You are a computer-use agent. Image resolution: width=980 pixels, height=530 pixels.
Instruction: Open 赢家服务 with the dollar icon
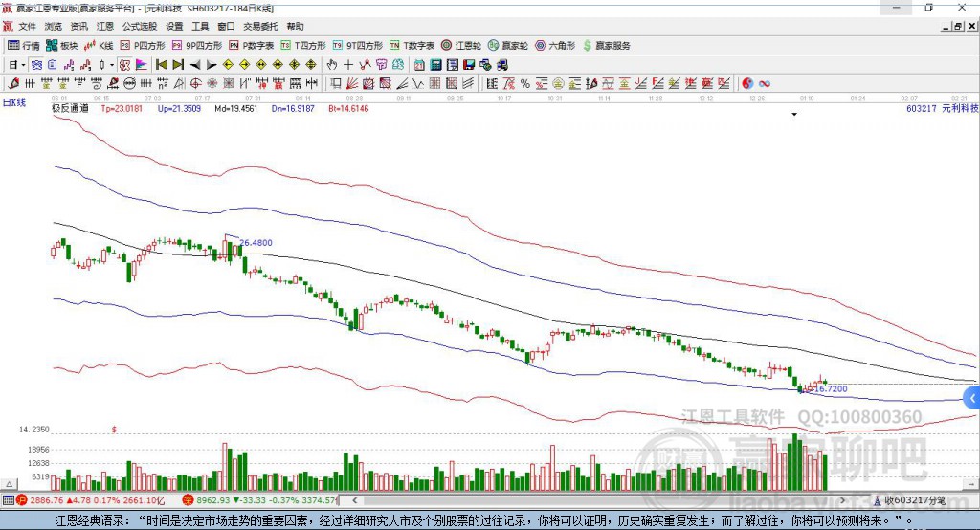click(x=607, y=46)
